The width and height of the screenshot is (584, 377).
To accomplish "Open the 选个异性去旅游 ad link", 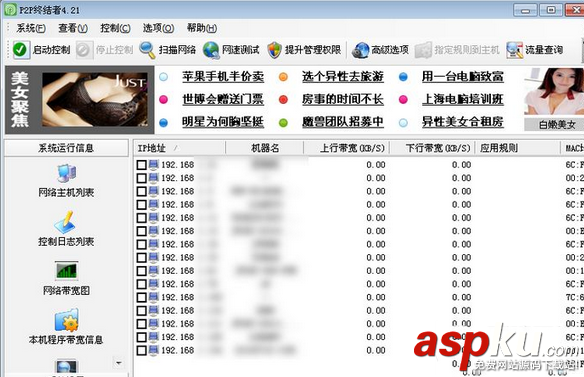I will (343, 77).
